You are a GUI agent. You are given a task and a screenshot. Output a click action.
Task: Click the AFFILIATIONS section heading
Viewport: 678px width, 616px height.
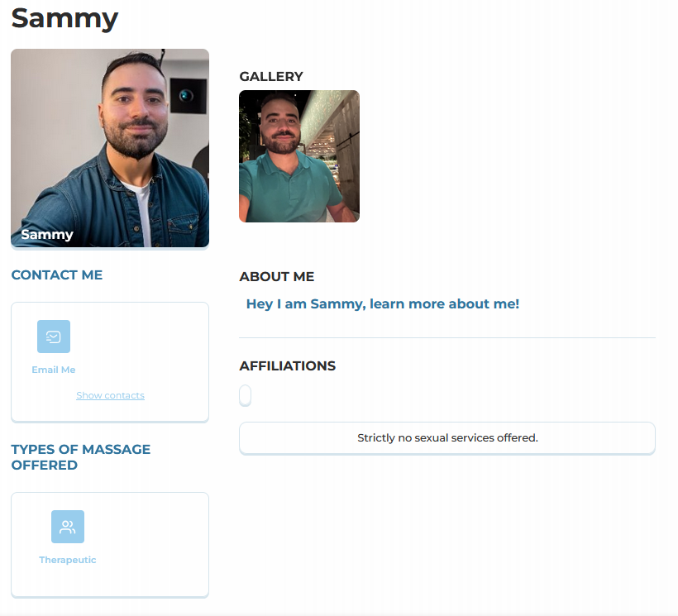click(x=288, y=366)
